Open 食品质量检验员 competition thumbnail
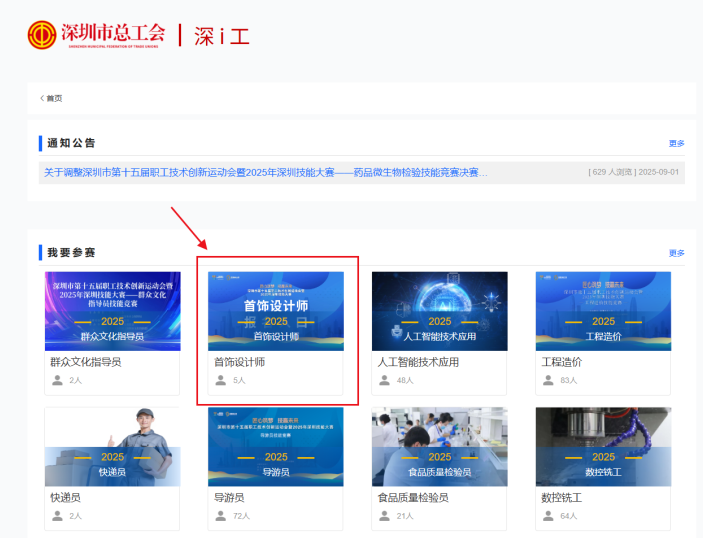 point(440,447)
